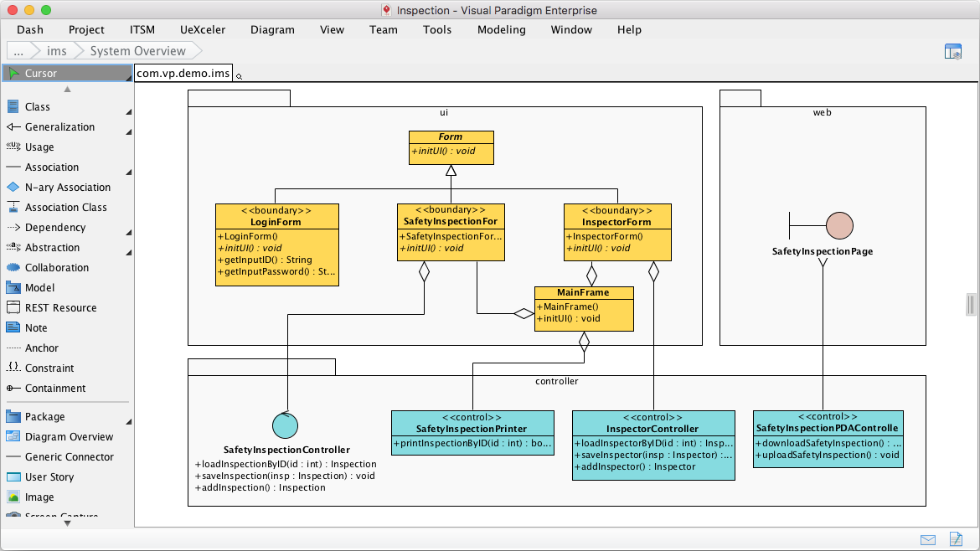The image size is (980, 551).
Task: Expand the Package tool variants triangle
Action: [128, 421]
